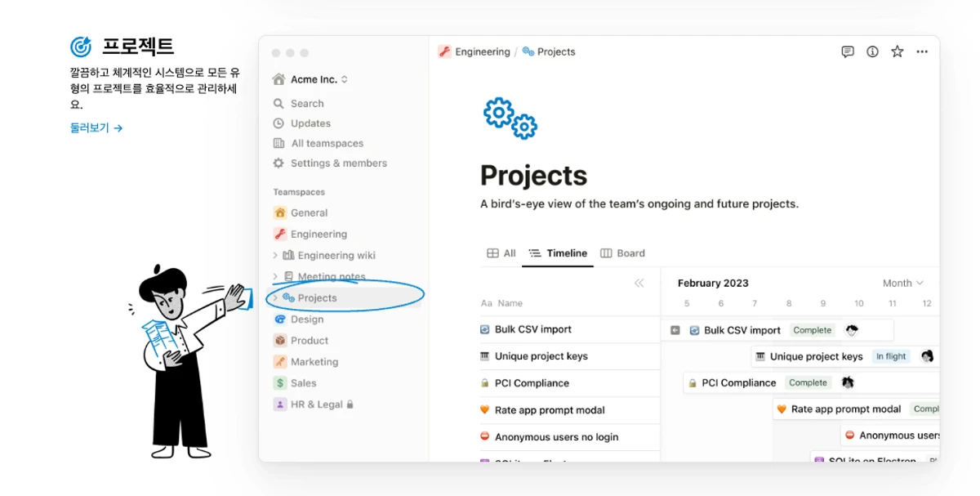This screenshot has height=496, width=980.
Task: Expand the Meeting notes tree item
Action: point(275,277)
